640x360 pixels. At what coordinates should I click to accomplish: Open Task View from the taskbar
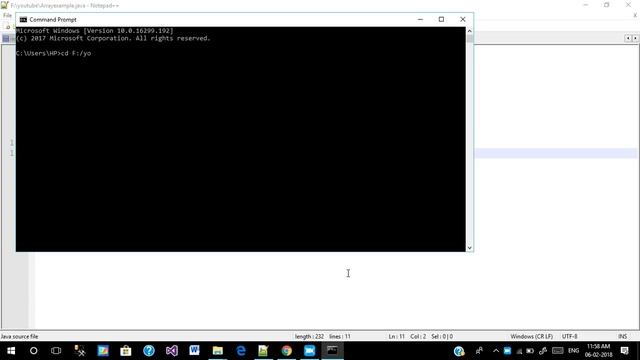(x=56, y=351)
